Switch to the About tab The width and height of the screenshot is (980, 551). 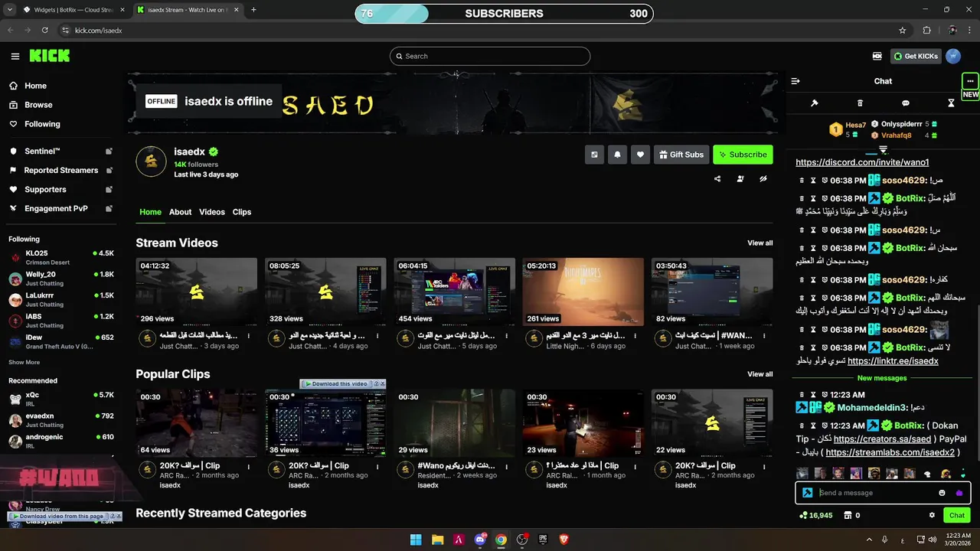(180, 212)
